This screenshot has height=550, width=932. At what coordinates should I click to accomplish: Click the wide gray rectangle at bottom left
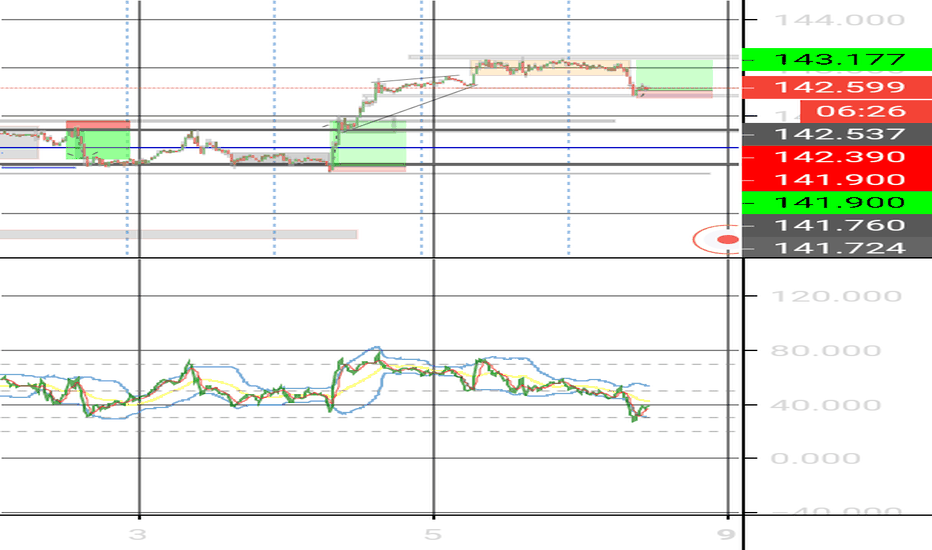pos(178,235)
